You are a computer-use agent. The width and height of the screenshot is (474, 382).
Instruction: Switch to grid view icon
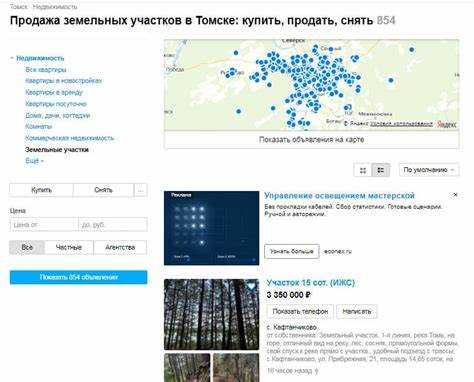pyautogui.click(x=363, y=170)
